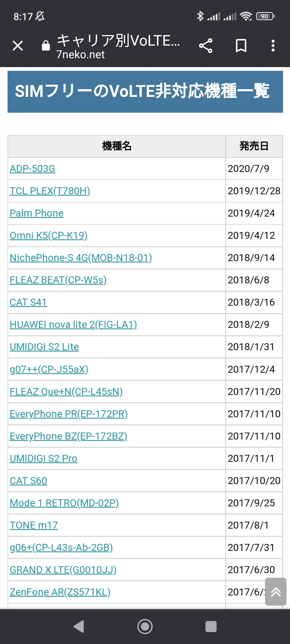The width and height of the screenshot is (290, 644).
Task: Select the NichePhone-S 4G link
Action: pos(81,258)
